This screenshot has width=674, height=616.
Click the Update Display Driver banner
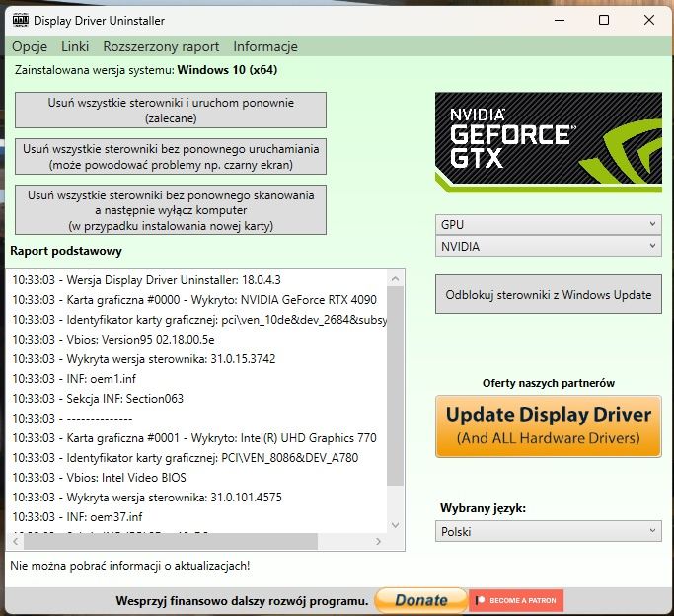(548, 426)
